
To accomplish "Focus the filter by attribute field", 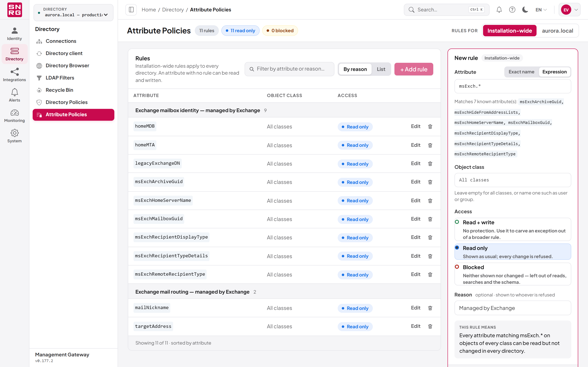I will [289, 69].
